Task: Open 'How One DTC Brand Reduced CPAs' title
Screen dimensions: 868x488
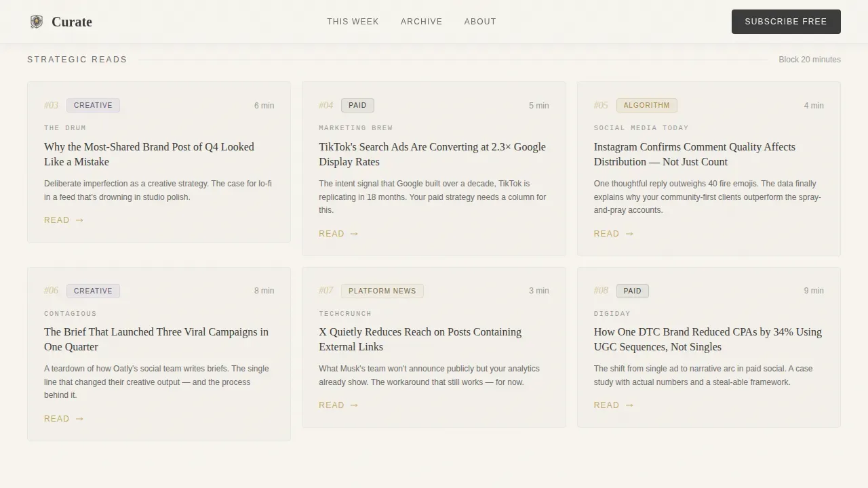Action: tap(707, 340)
